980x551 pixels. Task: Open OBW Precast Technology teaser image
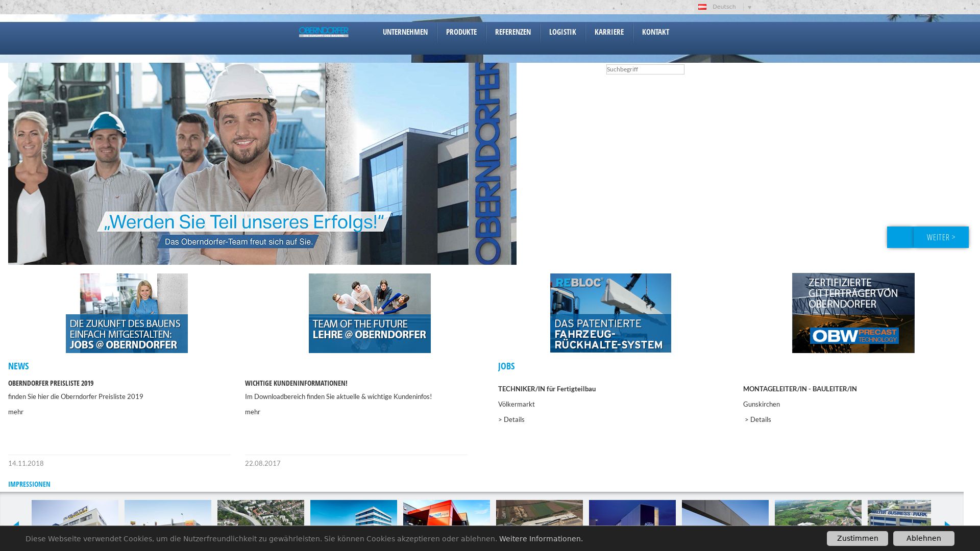pyautogui.click(x=853, y=313)
